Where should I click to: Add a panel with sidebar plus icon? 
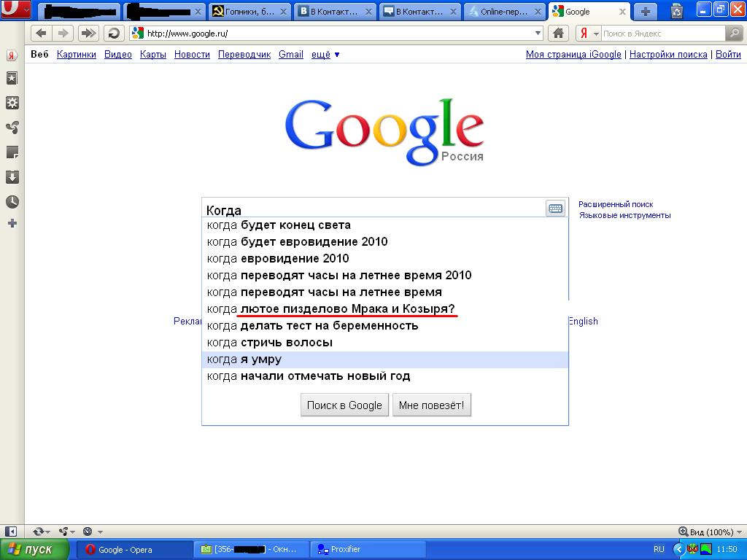tap(12, 223)
